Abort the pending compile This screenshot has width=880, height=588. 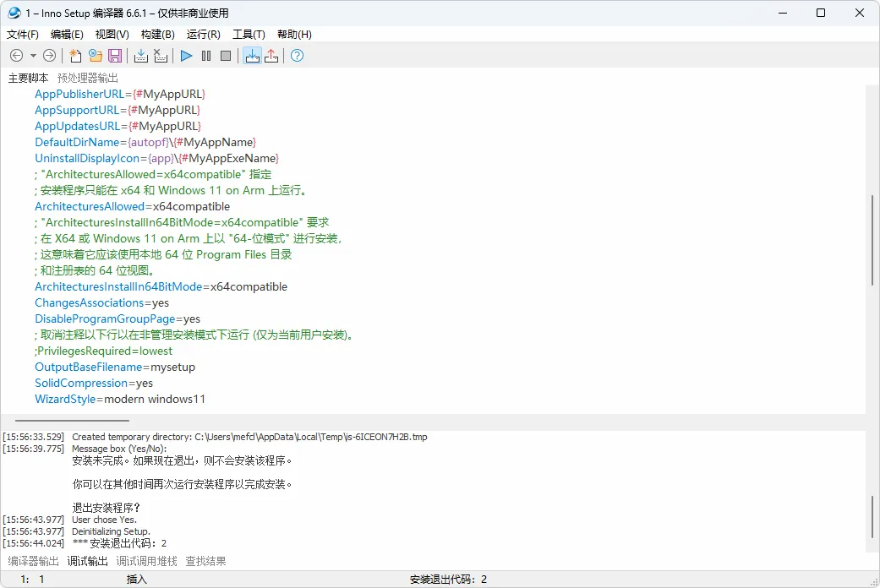(161, 56)
